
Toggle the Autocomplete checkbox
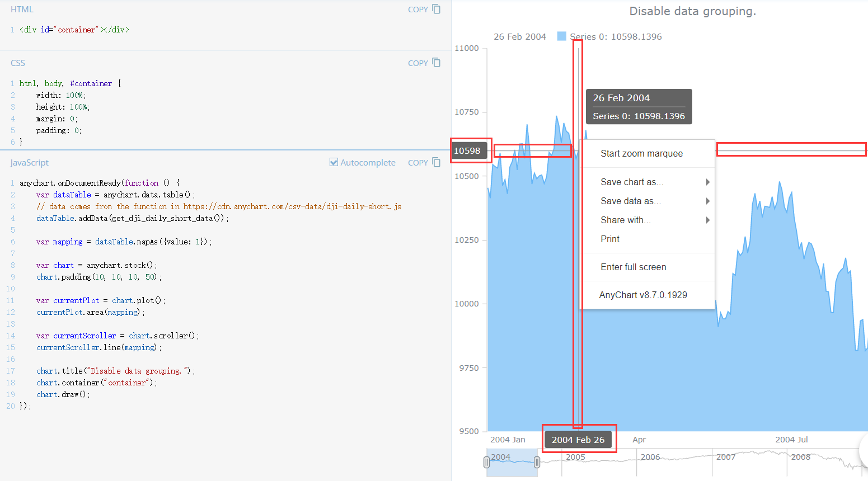pyautogui.click(x=334, y=162)
